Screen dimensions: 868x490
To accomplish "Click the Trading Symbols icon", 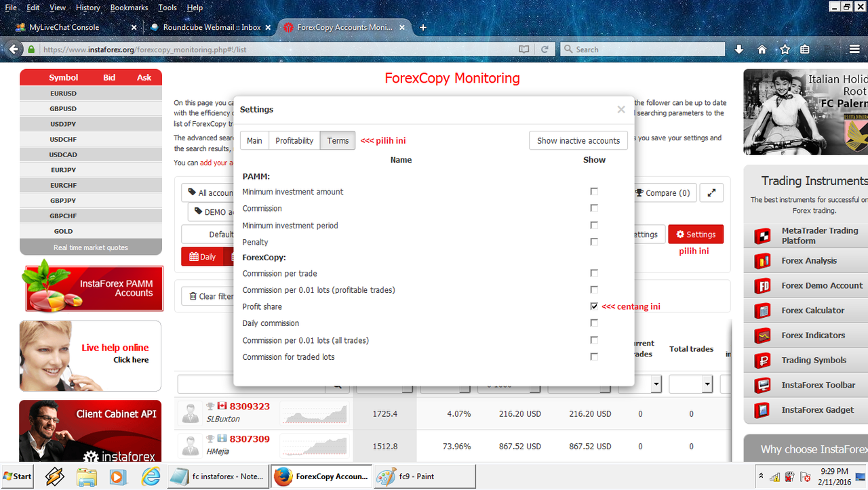I will click(x=763, y=360).
